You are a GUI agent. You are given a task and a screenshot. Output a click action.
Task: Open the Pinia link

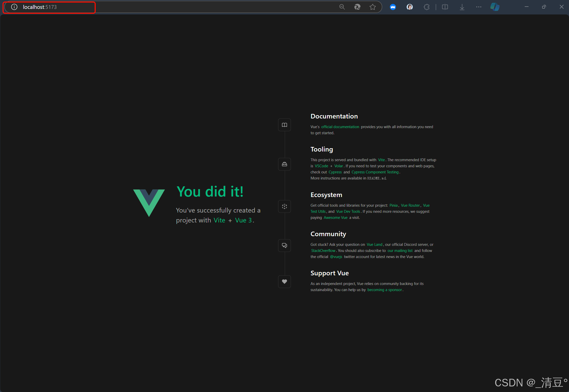click(393, 205)
